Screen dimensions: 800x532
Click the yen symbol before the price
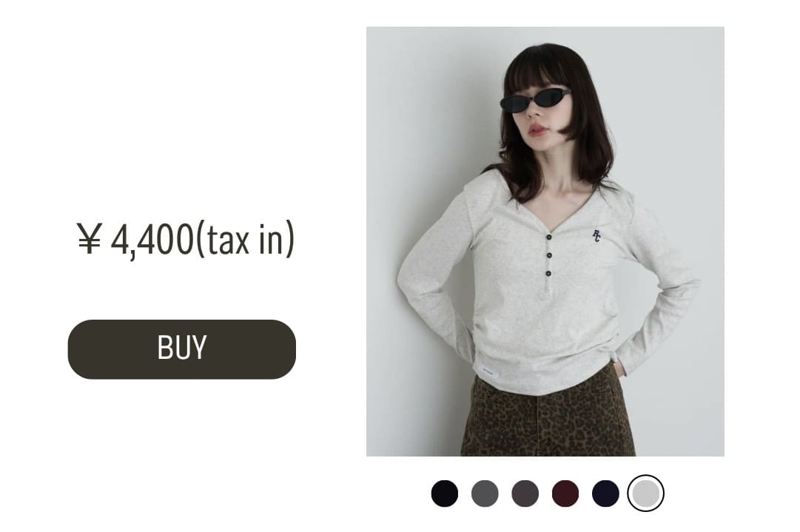(90, 239)
